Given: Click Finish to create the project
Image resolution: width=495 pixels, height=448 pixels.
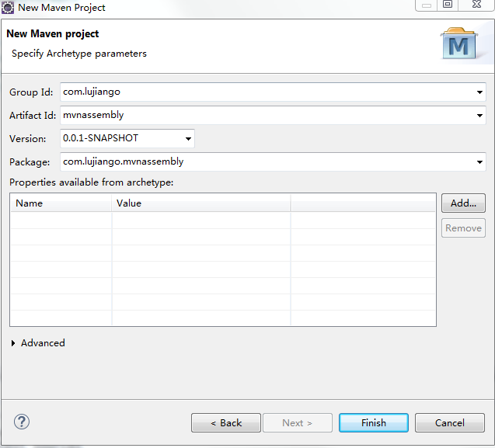Looking at the screenshot, I should (374, 422).
